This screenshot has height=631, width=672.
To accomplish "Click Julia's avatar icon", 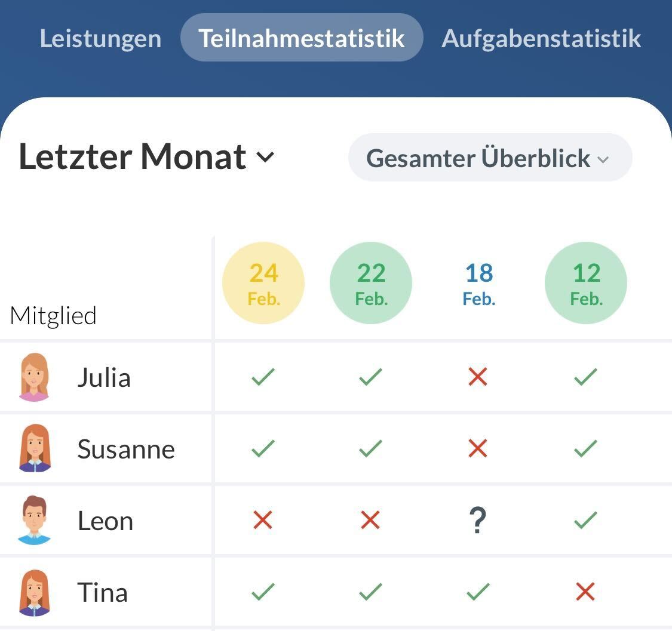I will pyautogui.click(x=35, y=377).
